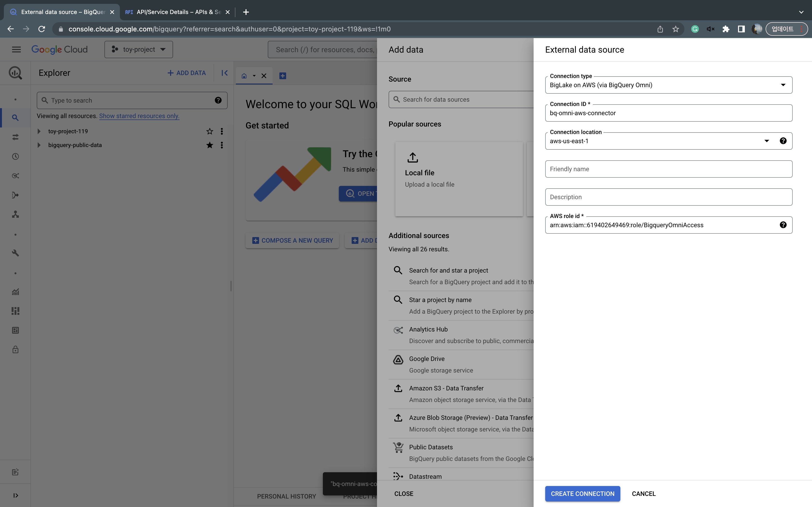Collapse the Explorer pane with the arrow icon
Screen dimensions: 812x507
[x=225, y=73]
